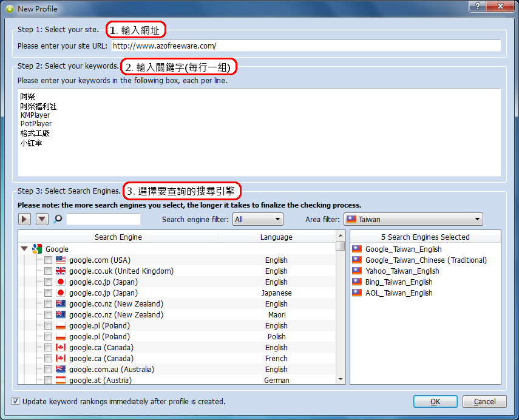The image size is (519, 420).
Task: Check google.com.au (Australia) checkbox
Action: pos(49,370)
